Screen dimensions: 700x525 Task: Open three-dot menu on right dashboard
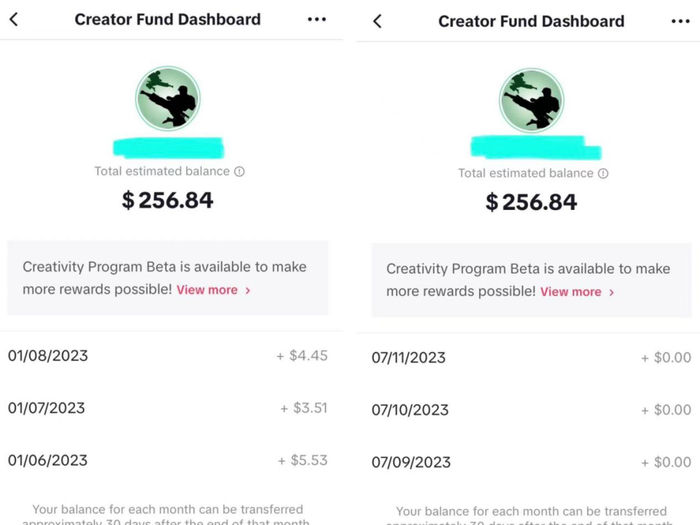click(680, 21)
